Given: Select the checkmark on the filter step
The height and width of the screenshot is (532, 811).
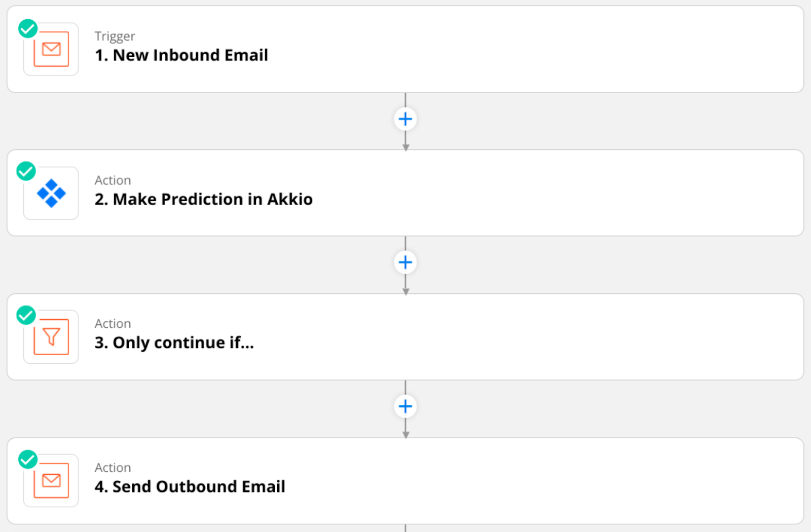Looking at the screenshot, I should (x=26, y=315).
